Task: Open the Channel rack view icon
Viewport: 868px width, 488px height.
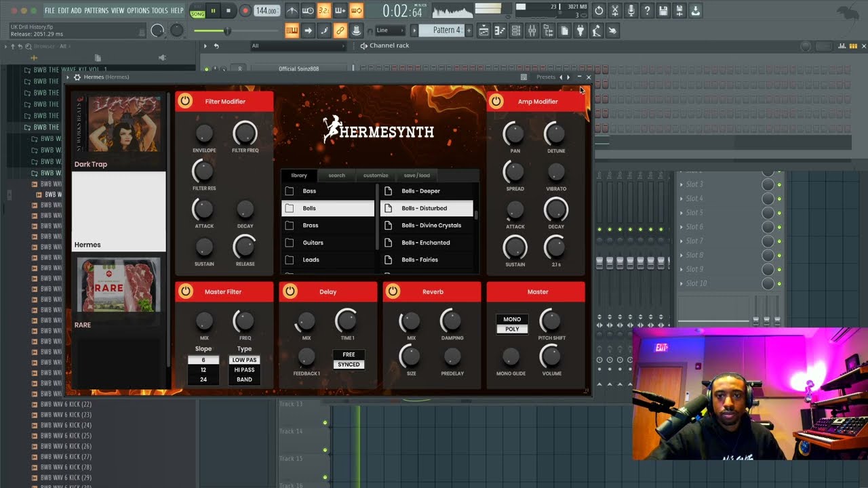Action: [x=516, y=30]
